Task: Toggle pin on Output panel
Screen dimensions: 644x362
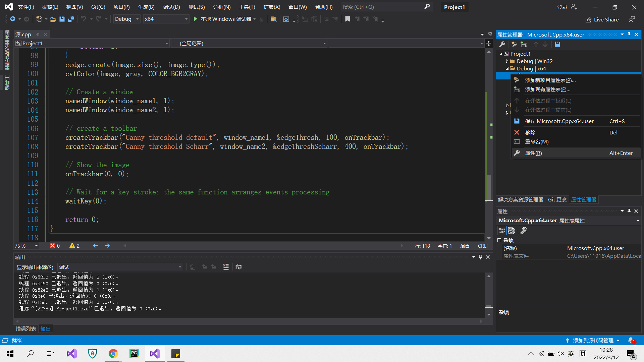Action: (480, 257)
